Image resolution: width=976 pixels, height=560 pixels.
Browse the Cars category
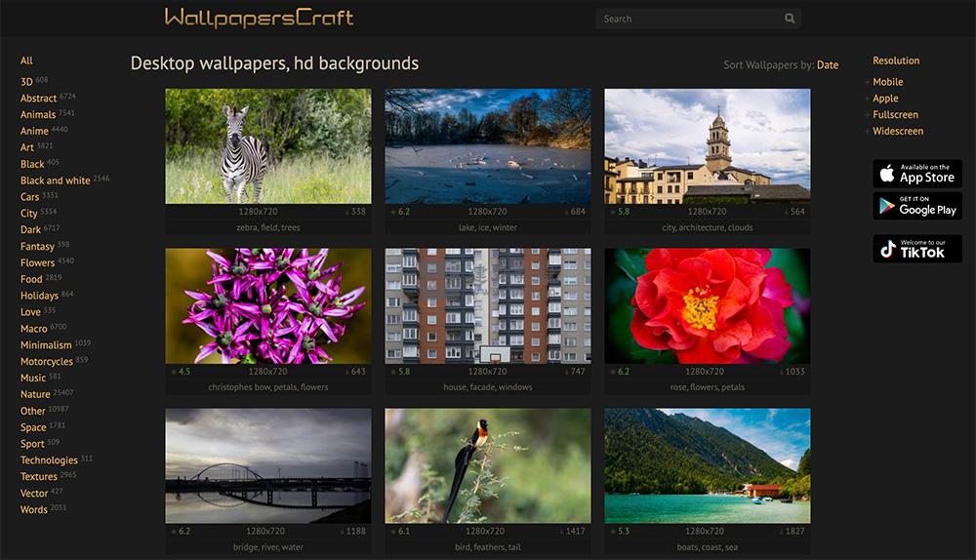pos(29,197)
